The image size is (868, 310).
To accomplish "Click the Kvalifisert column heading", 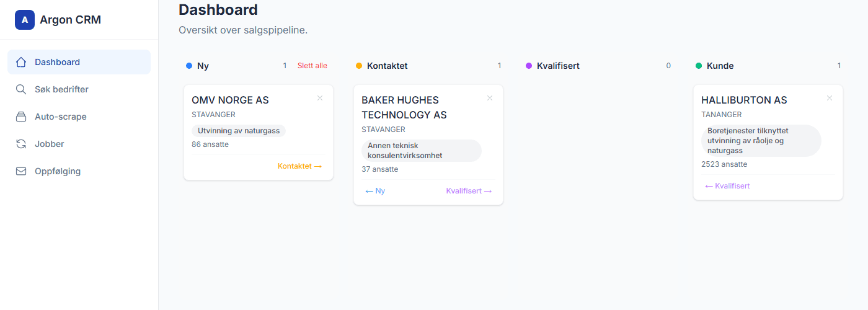I will pyautogui.click(x=558, y=66).
